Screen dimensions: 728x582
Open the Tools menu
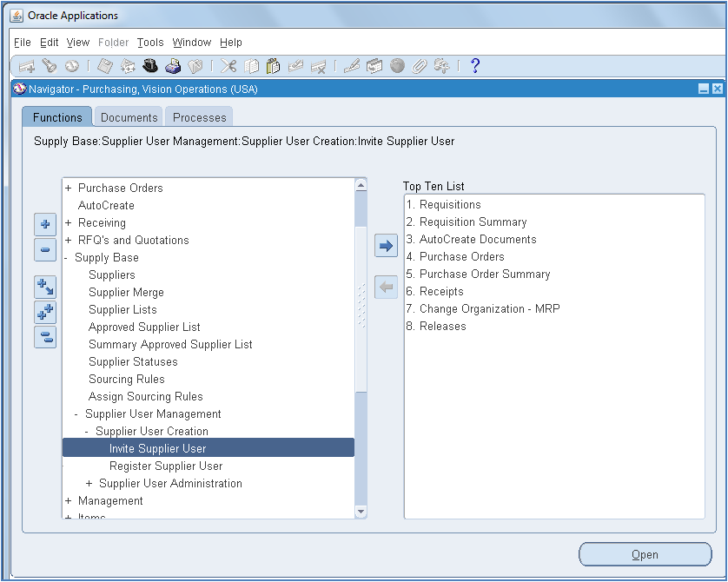150,43
